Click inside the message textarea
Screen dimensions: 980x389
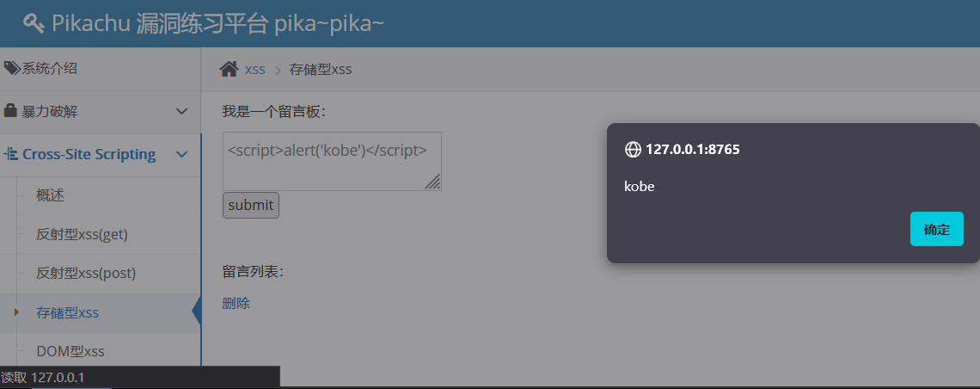point(332,161)
